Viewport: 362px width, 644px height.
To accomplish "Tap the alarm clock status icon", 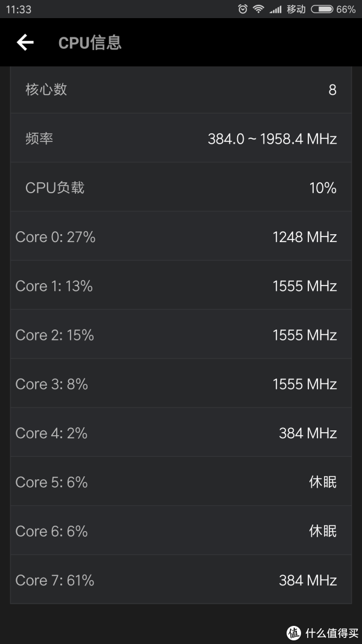I will coord(243,9).
